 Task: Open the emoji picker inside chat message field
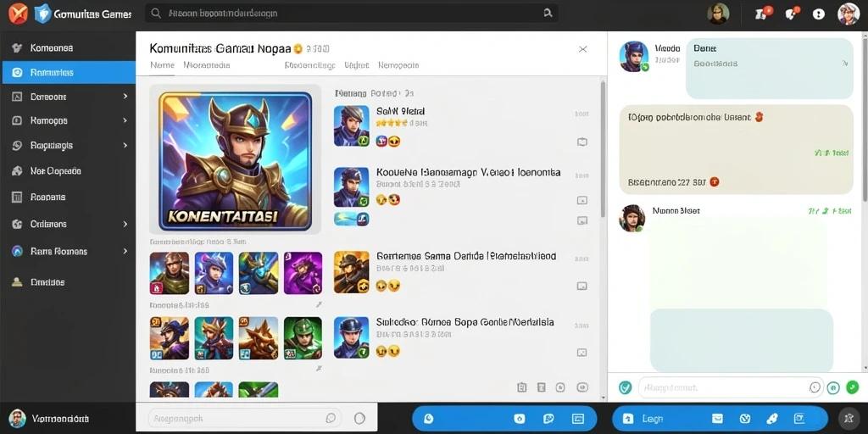pos(815,387)
